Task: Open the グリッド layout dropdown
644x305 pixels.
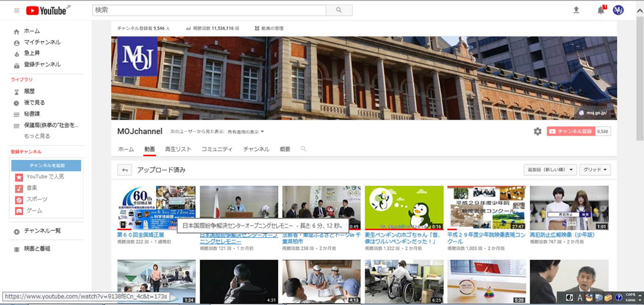Action: click(x=595, y=170)
